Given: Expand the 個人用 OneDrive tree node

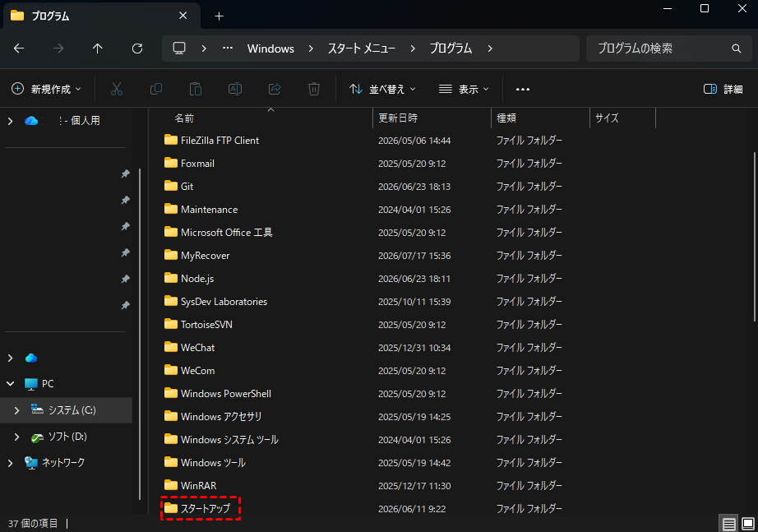Looking at the screenshot, I should 10,121.
